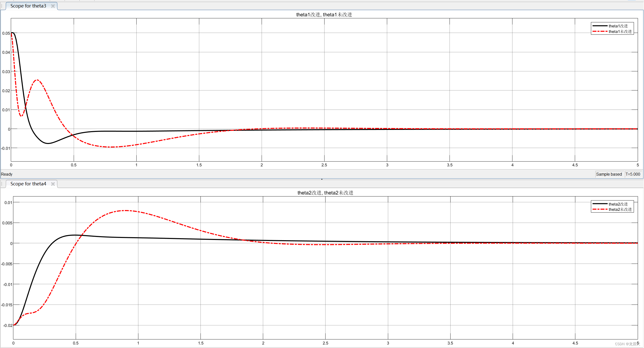Toggle theta2未改进 legend entry visibility

pos(620,209)
